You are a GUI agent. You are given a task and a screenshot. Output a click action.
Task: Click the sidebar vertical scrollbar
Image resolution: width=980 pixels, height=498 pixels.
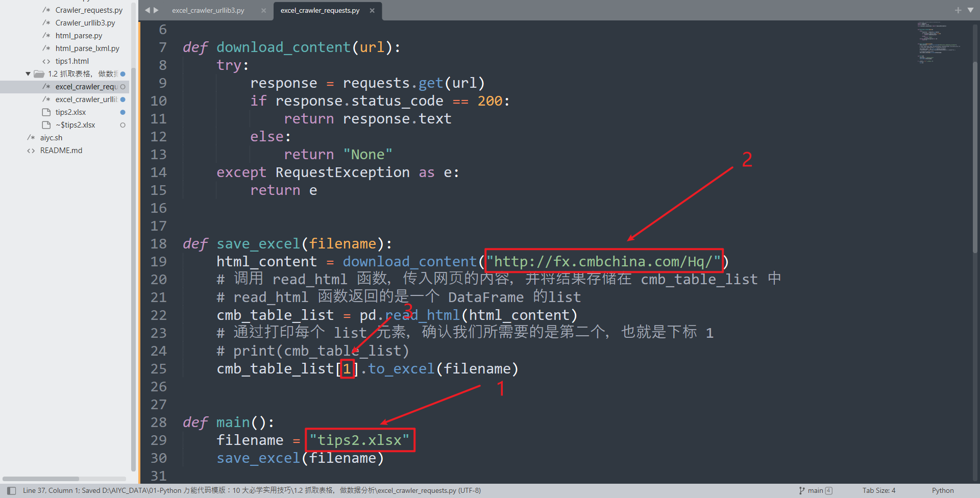[133, 269]
